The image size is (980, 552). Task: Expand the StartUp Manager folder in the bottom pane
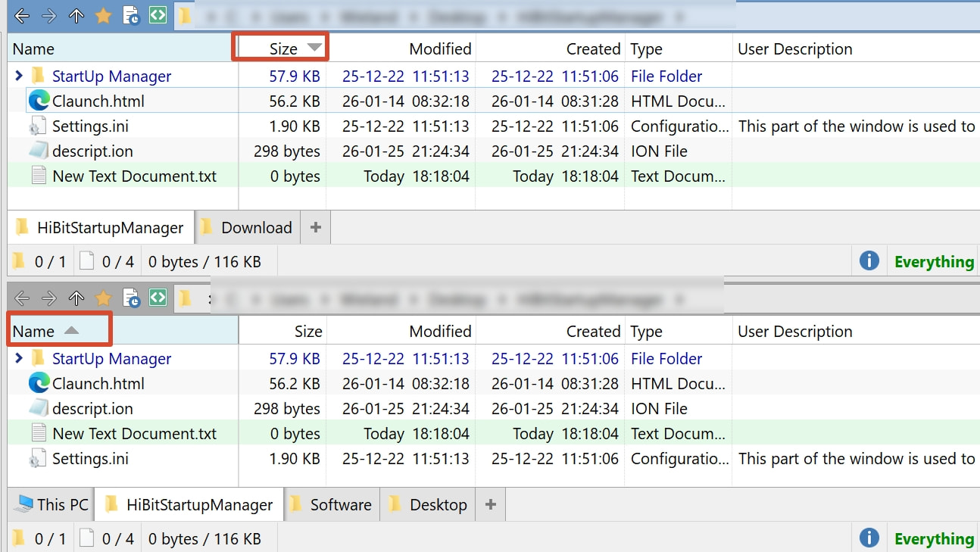pos(19,358)
